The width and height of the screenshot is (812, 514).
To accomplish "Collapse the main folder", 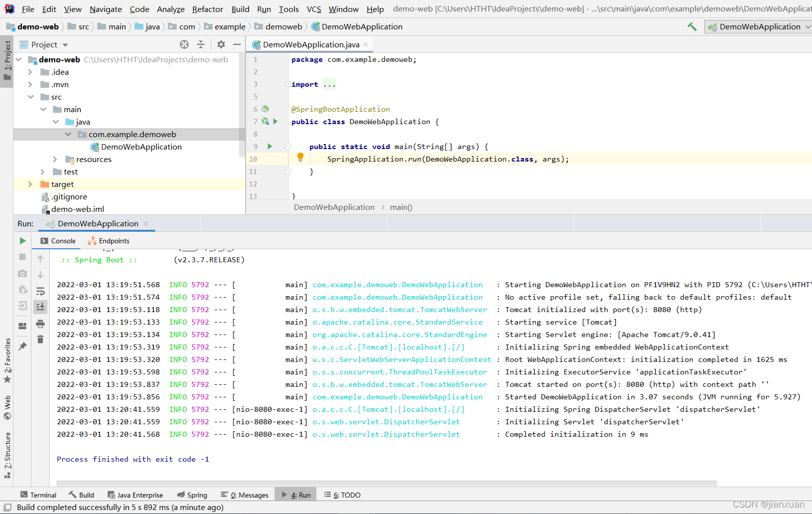I will (43, 110).
